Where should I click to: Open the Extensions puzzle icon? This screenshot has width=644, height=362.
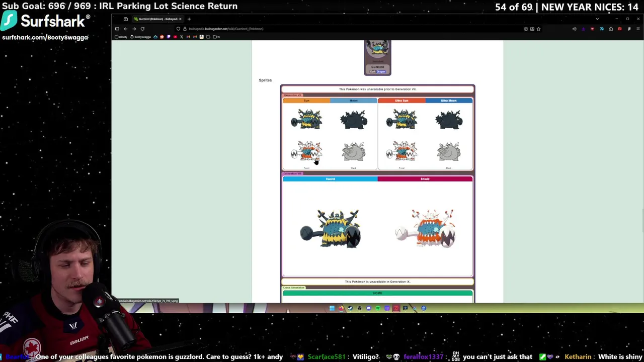point(611,29)
